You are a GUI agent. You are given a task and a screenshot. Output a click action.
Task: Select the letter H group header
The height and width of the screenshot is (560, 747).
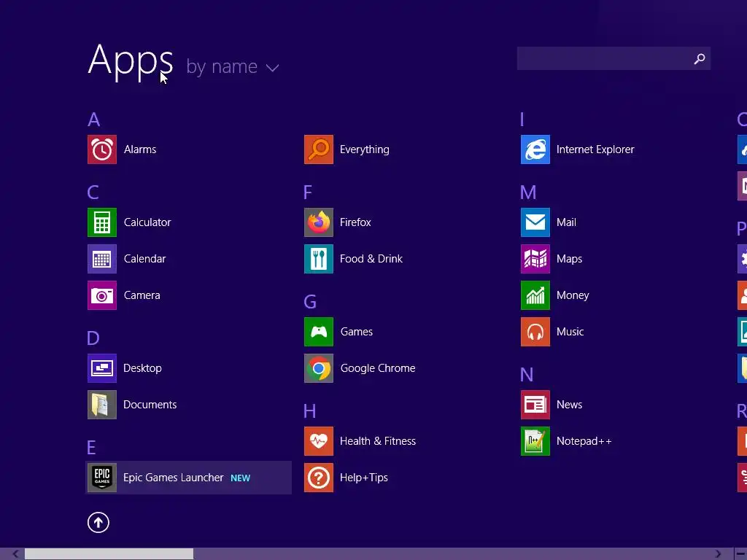click(309, 411)
